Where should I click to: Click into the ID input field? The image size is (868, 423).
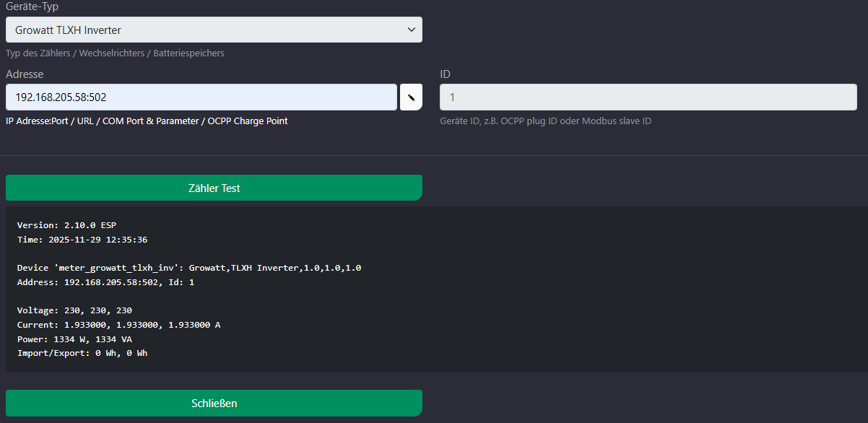point(648,97)
